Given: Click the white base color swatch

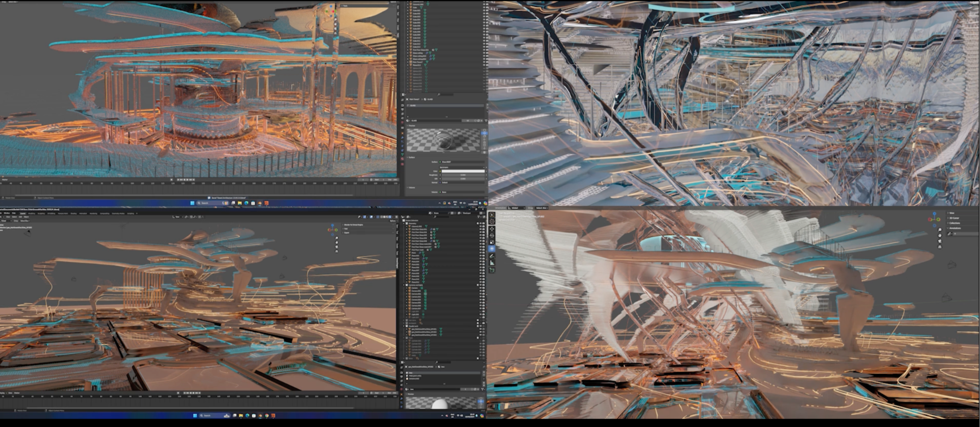Looking at the screenshot, I should [x=463, y=171].
